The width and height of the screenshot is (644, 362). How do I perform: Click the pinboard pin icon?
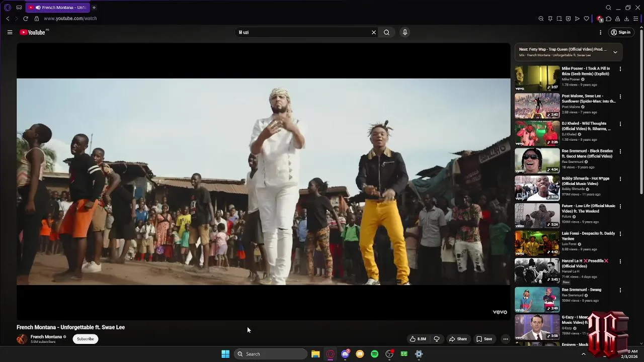tap(550, 19)
